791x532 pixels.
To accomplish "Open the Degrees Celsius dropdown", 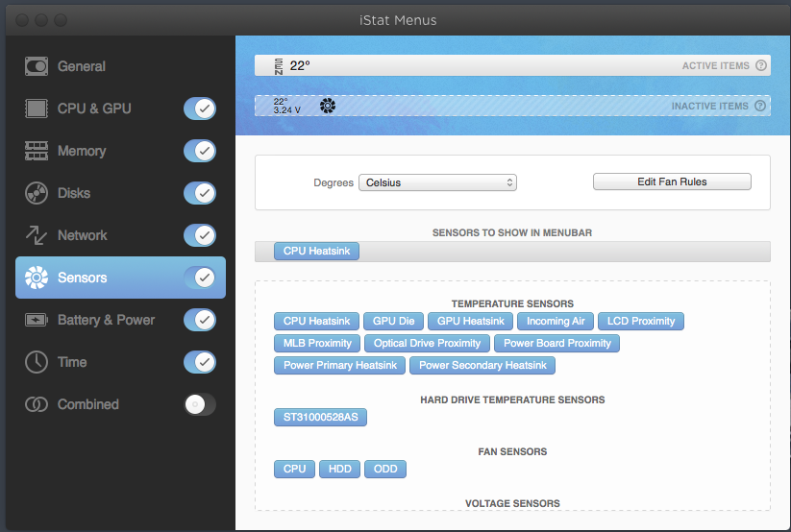I will coord(437,182).
